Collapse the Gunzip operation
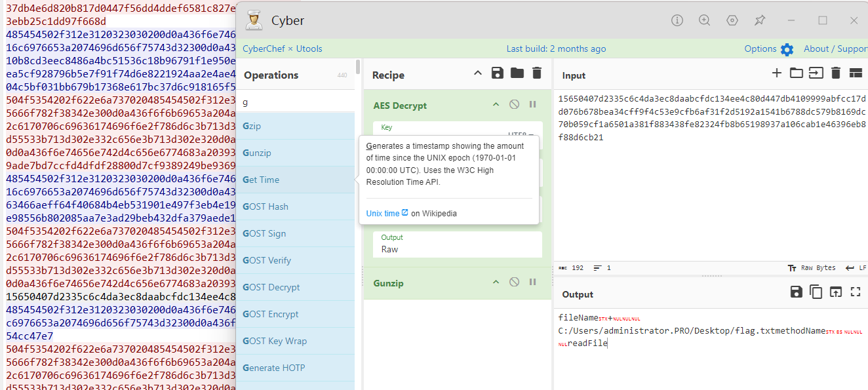 496,282
